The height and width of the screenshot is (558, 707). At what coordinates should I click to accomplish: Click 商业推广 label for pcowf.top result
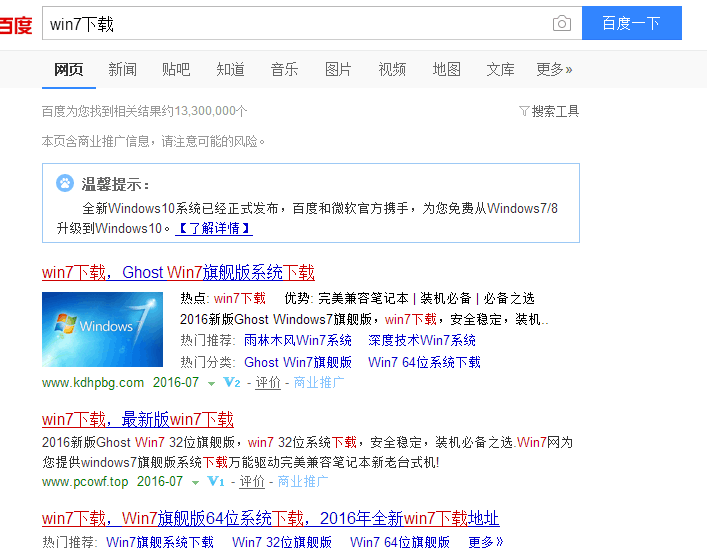[303, 481]
